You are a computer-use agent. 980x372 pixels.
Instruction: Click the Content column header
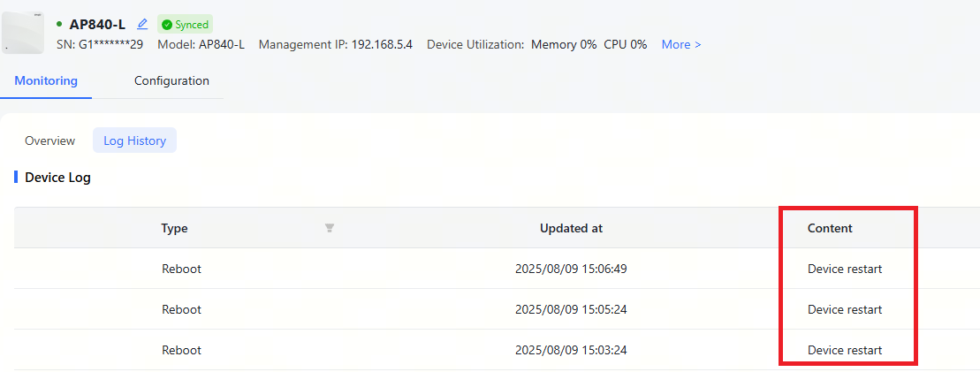(x=830, y=228)
